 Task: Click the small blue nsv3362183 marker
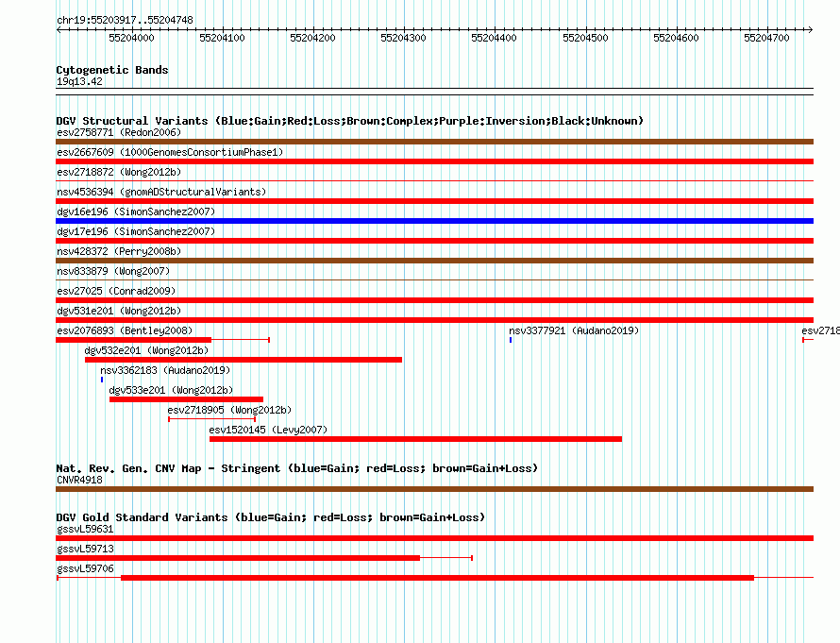[x=102, y=380]
